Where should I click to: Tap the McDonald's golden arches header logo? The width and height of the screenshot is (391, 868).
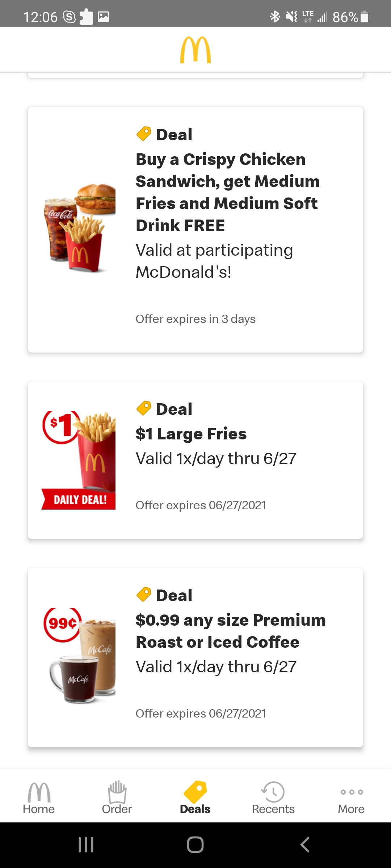195,50
